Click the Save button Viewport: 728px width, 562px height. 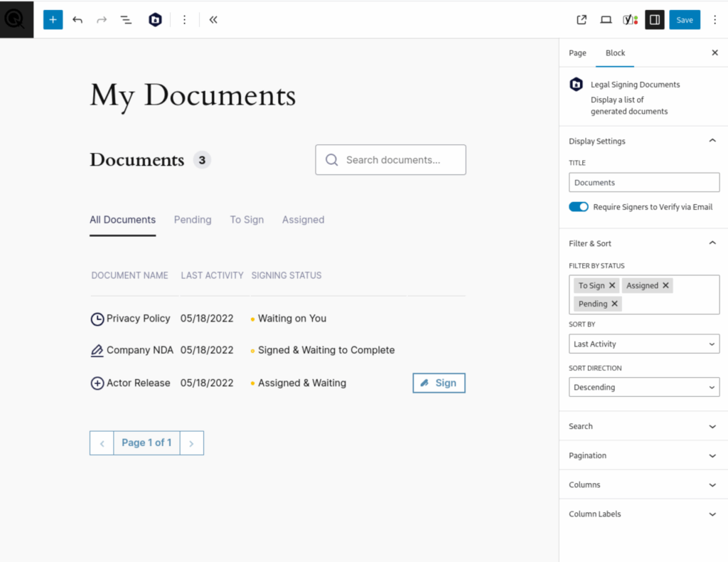pos(684,20)
